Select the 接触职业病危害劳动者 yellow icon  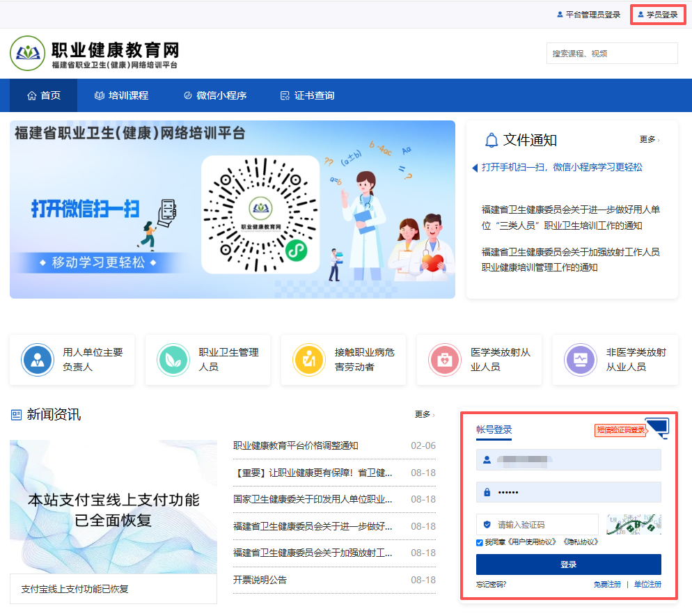[x=309, y=360]
